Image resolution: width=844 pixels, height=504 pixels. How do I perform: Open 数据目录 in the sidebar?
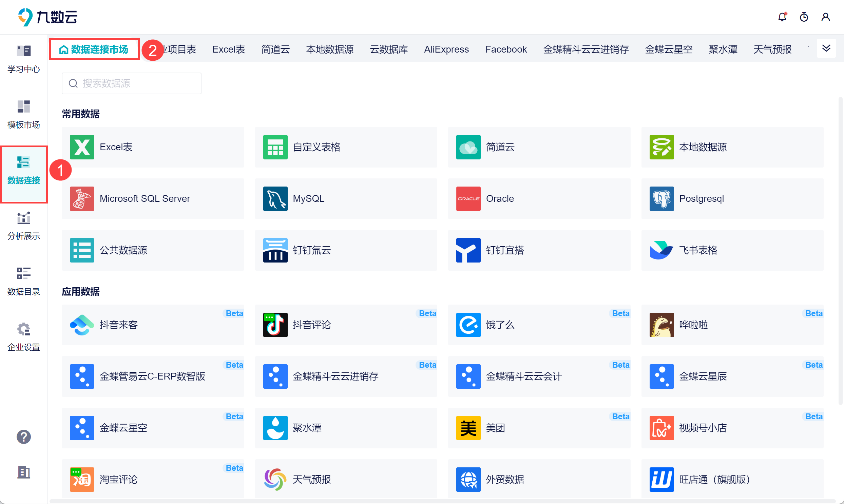coord(24,282)
